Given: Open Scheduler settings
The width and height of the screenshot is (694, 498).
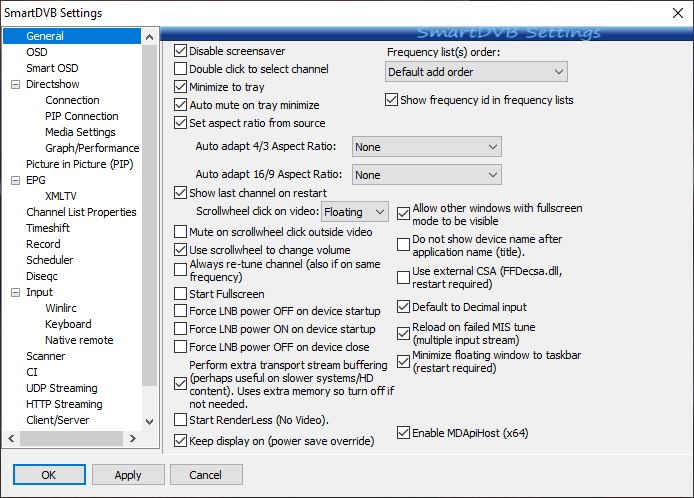Looking at the screenshot, I should coord(50,260).
